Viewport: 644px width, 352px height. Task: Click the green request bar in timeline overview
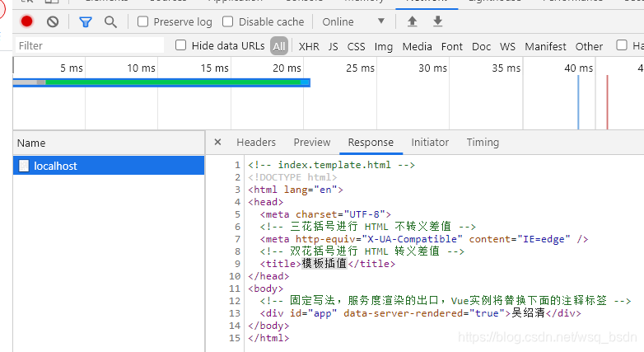click(172, 82)
